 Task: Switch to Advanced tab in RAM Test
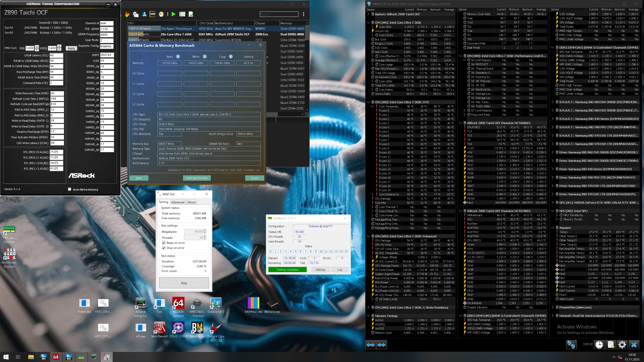pyautogui.click(x=178, y=202)
